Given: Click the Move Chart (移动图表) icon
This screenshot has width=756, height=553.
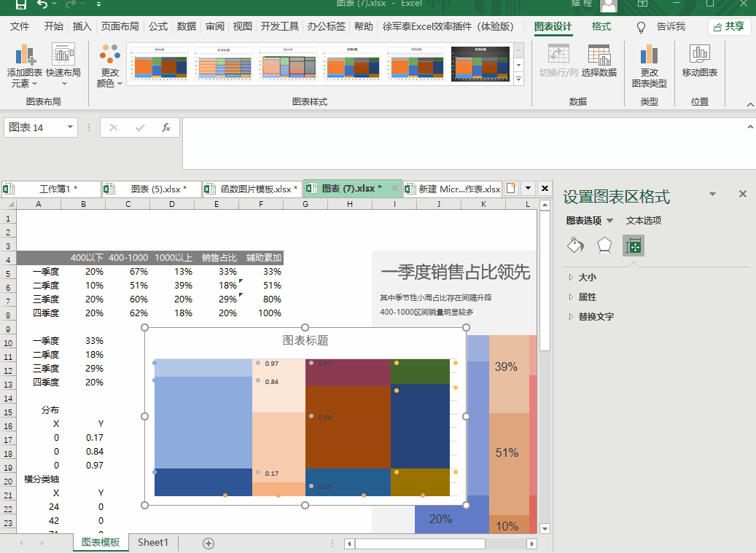Looking at the screenshot, I should (x=700, y=55).
